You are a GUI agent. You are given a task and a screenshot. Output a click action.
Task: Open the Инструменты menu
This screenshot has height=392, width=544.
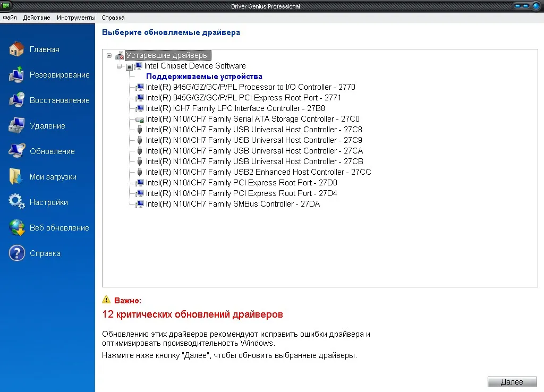(76, 18)
